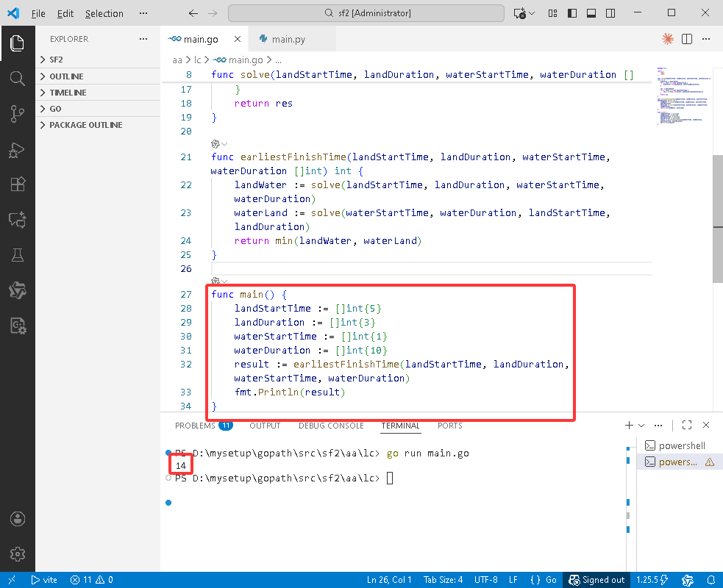Viewport: 723px width, 588px height.
Task: Change Tab Size: 4 setting
Action: click(443, 580)
